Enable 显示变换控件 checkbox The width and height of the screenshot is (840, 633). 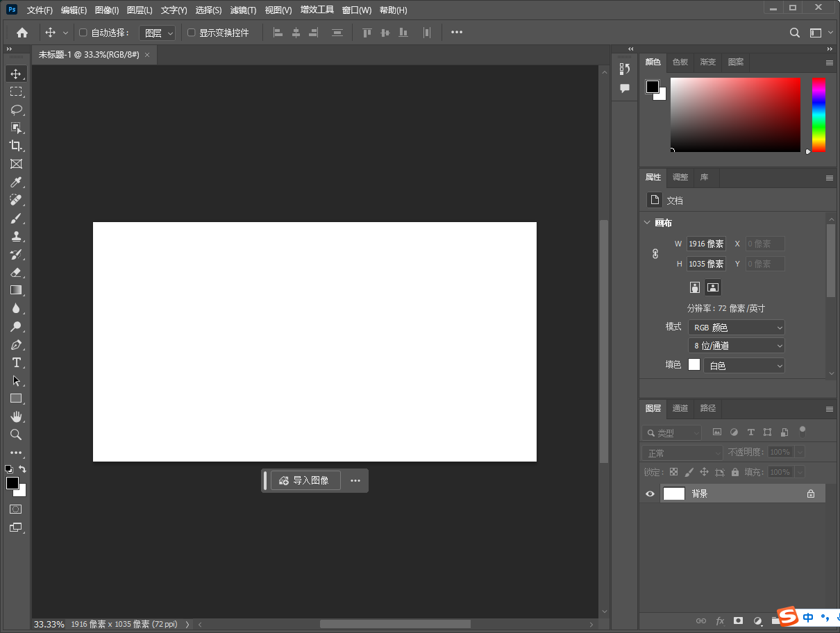click(192, 32)
